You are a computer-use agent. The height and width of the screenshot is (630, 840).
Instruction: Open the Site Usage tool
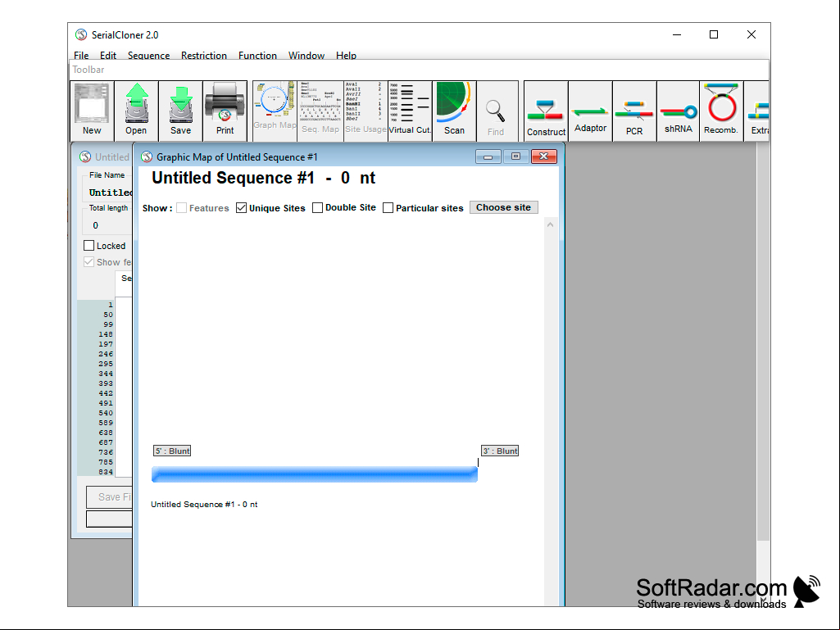point(366,111)
